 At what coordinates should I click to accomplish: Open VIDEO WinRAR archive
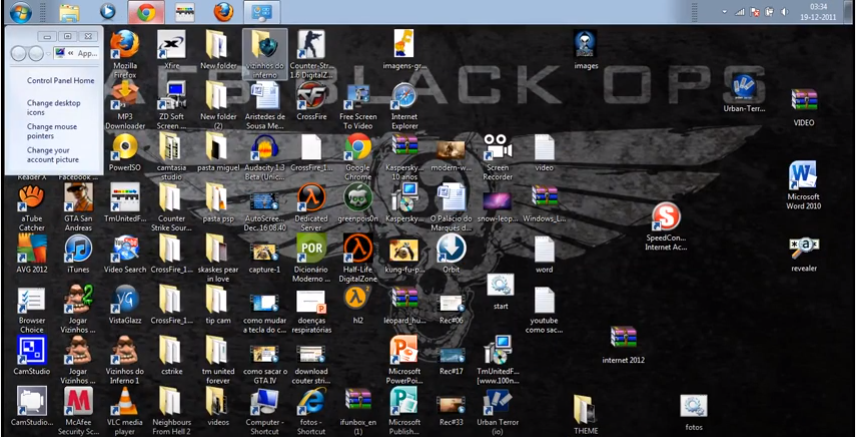[804, 107]
